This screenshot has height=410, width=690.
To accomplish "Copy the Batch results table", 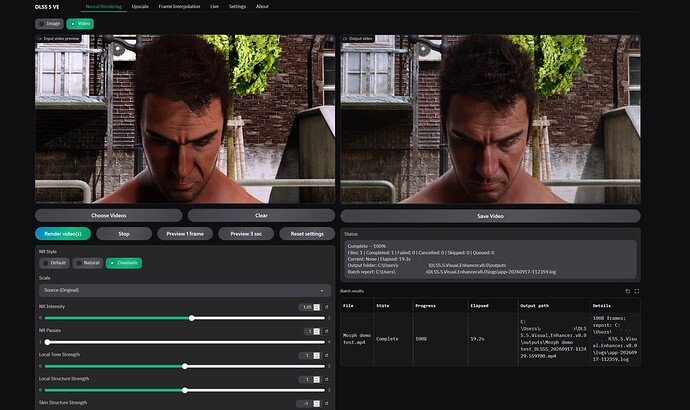I will [x=628, y=291].
